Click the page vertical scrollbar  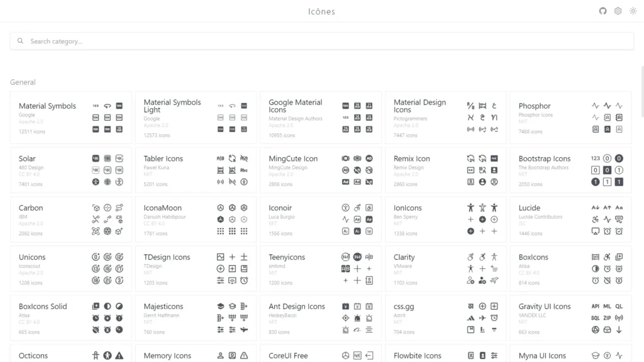click(x=642, y=91)
